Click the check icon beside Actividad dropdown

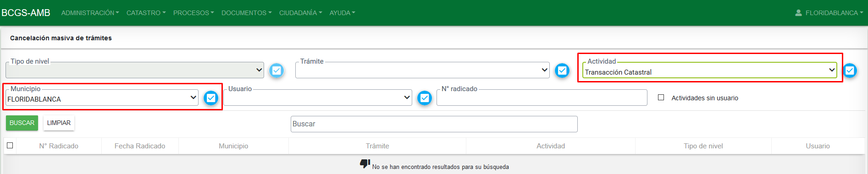point(850,71)
